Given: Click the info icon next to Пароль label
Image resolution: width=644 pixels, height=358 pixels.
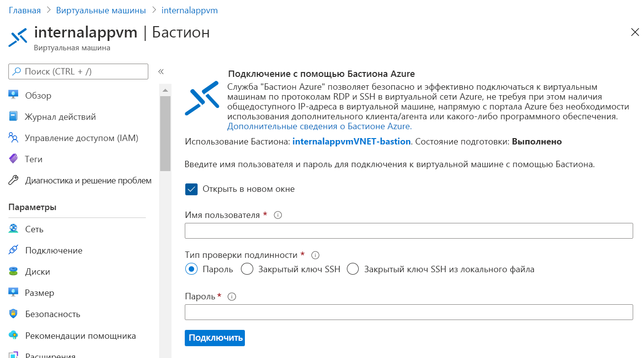Looking at the screenshot, I should point(232,296).
